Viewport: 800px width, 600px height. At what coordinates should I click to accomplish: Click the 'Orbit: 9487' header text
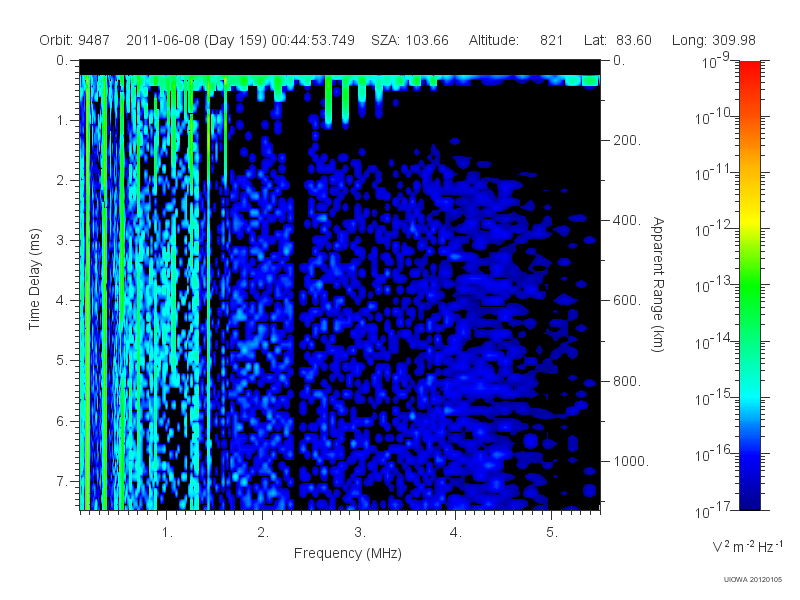coord(74,40)
